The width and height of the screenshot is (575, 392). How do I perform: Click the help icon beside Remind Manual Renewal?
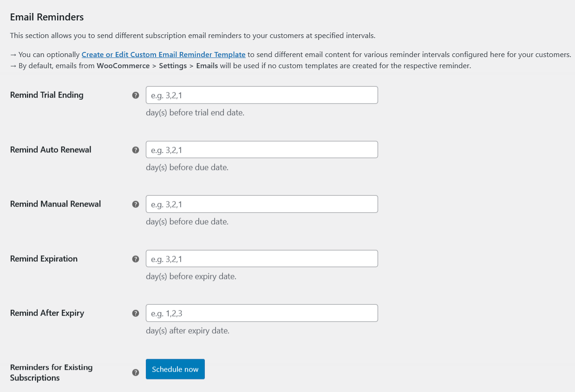tap(136, 204)
